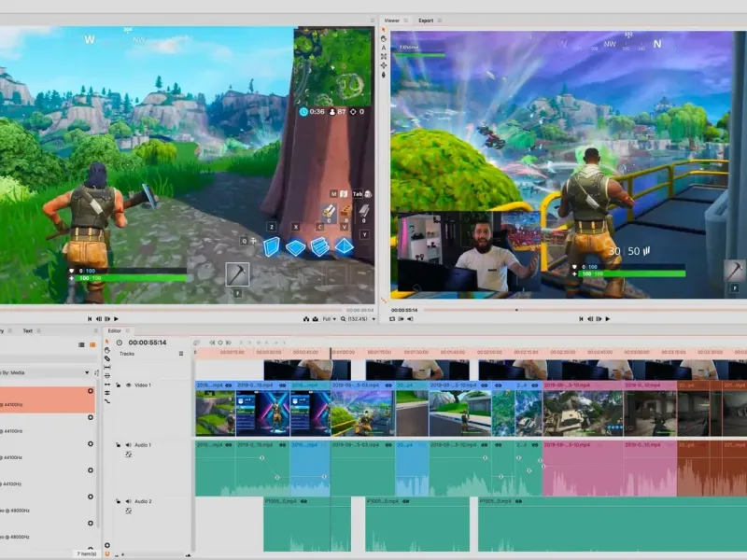Select the curve-shaped tool in the Editor toolbar
This screenshot has height=560, width=747.
click(x=107, y=401)
